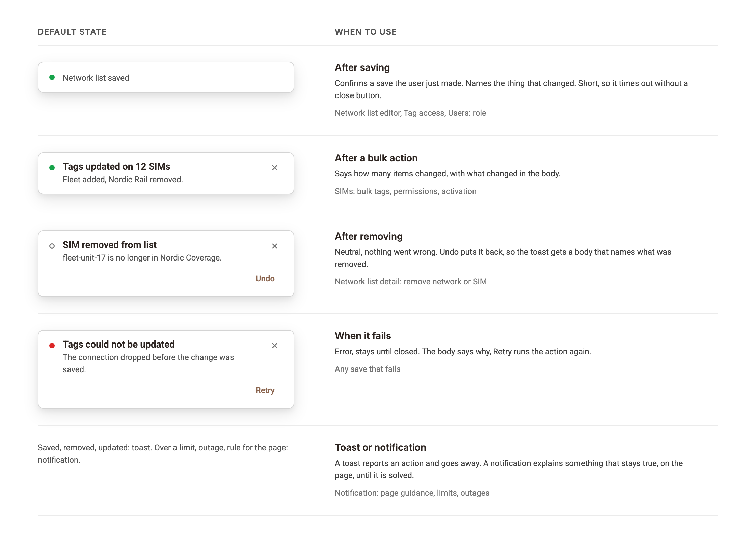Click 'Neutral, nothing went wrong.' description
This screenshot has height=548, width=756.
[503, 258]
